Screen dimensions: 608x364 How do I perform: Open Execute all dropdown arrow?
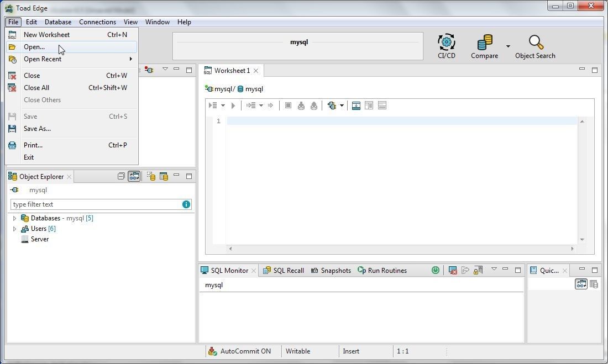223,105
